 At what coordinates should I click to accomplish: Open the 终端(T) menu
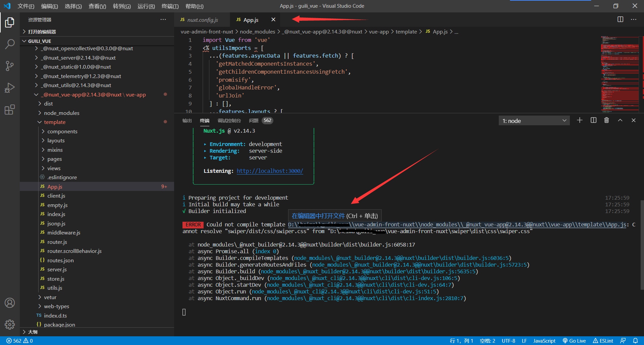(170, 6)
